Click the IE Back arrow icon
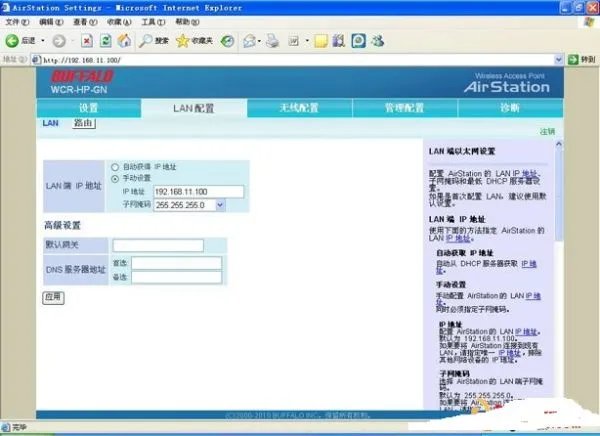Image resolution: width=600 pixels, height=436 pixels. [12, 41]
